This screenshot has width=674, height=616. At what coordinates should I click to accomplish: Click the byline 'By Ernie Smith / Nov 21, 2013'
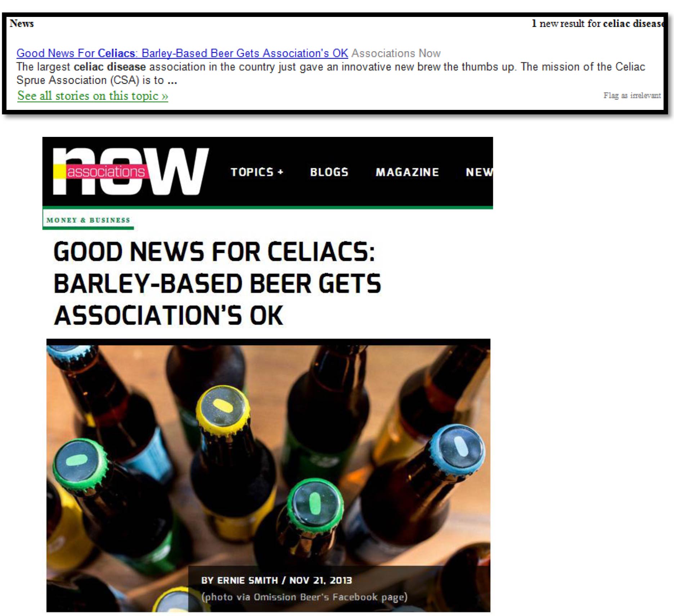pos(277,580)
